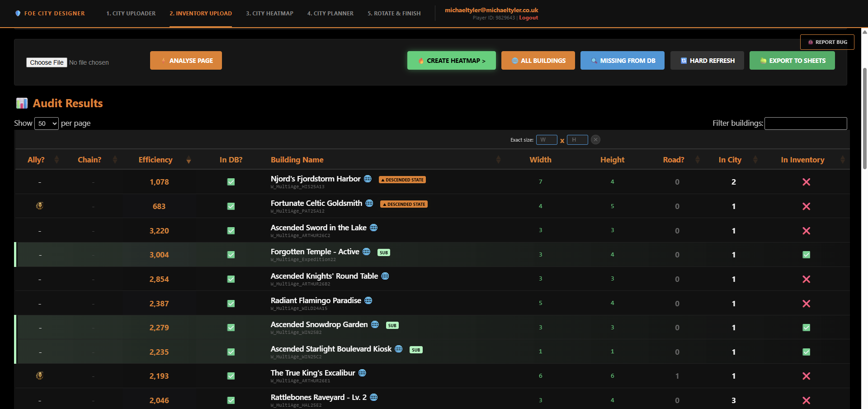
Task: Click Export to Sheets button
Action: pyautogui.click(x=792, y=60)
